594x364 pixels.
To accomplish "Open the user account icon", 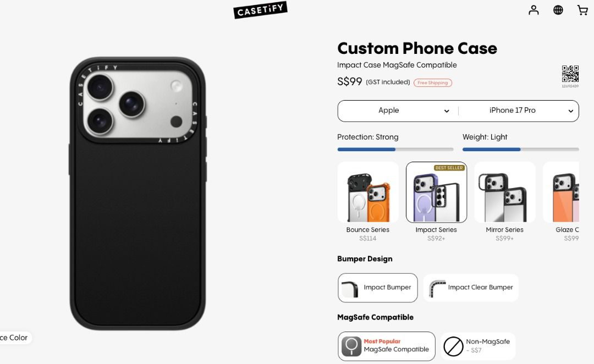I will pyautogui.click(x=533, y=10).
